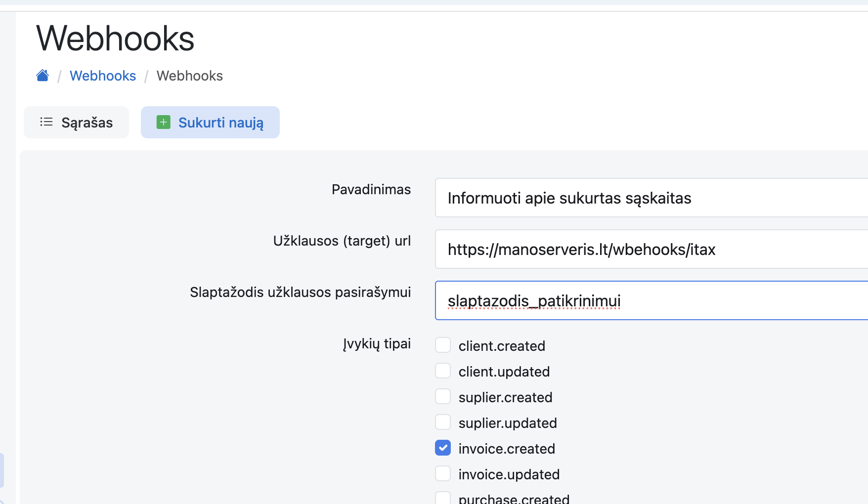Click the home icon in breadcrumb
The image size is (868, 504).
click(43, 76)
